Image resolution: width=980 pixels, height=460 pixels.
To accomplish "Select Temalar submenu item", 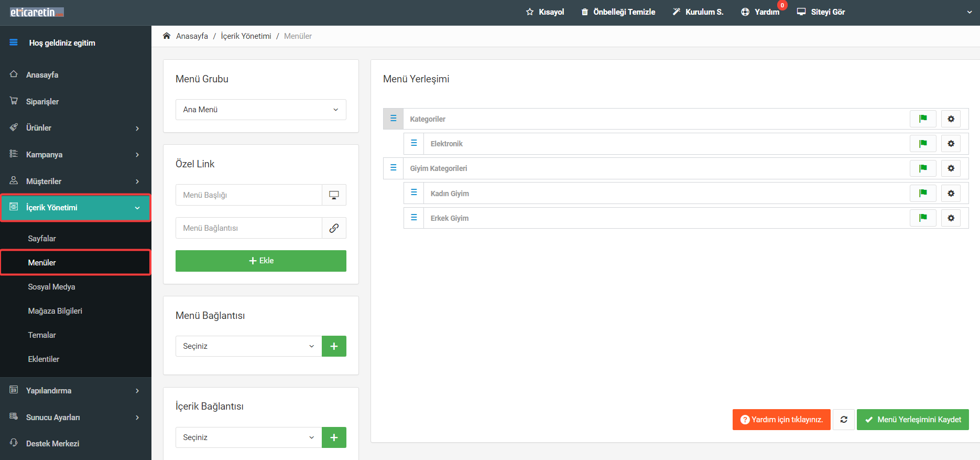I will click(x=75, y=335).
